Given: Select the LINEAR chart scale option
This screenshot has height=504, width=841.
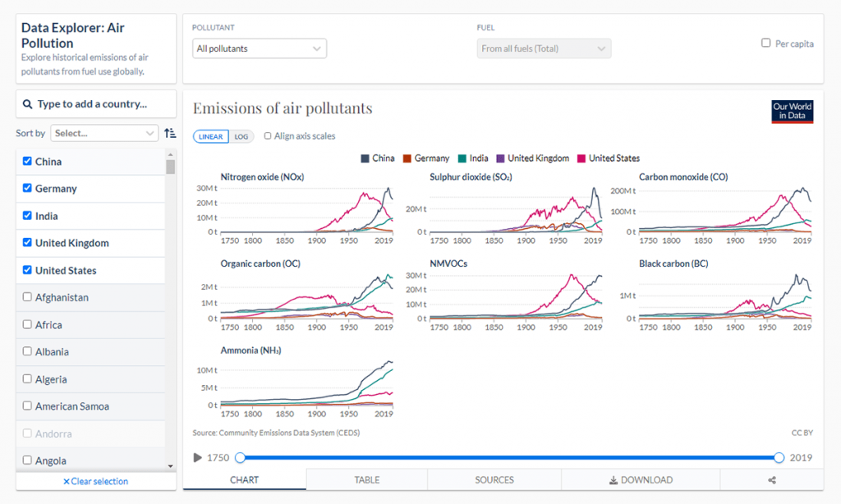Looking at the screenshot, I should (209, 136).
